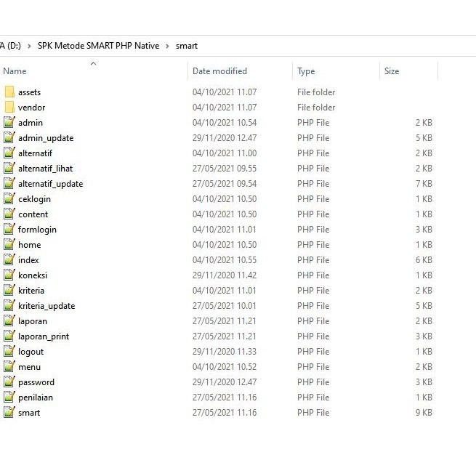Click date '29/11/2020 11.33' of logout
The width and height of the screenshot is (476, 476).
point(225,352)
